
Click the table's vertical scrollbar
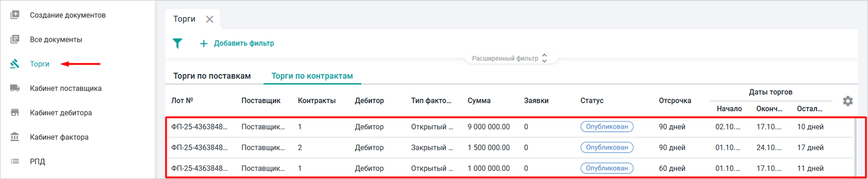(x=856, y=147)
